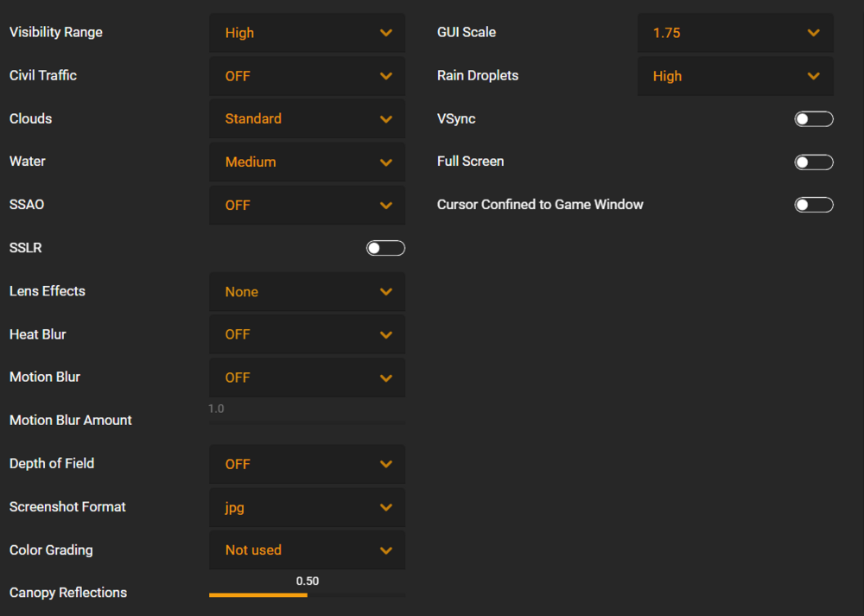
Task: Open the Clouds quality dropdown
Action: click(x=306, y=118)
